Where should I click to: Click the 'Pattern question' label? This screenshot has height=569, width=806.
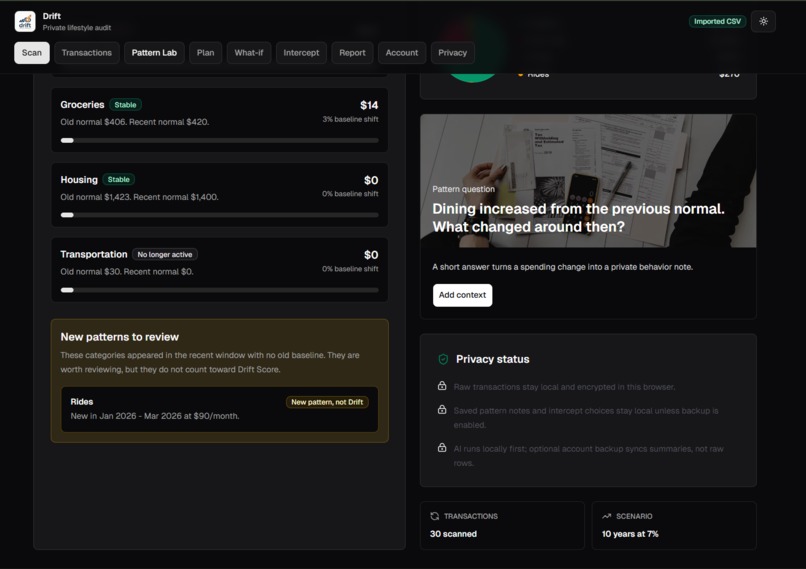[x=464, y=189]
